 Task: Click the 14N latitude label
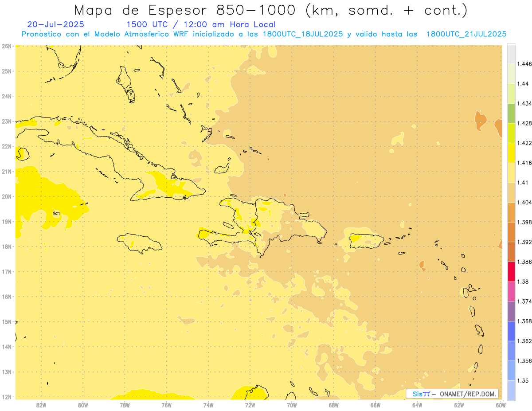click(6, 347)
